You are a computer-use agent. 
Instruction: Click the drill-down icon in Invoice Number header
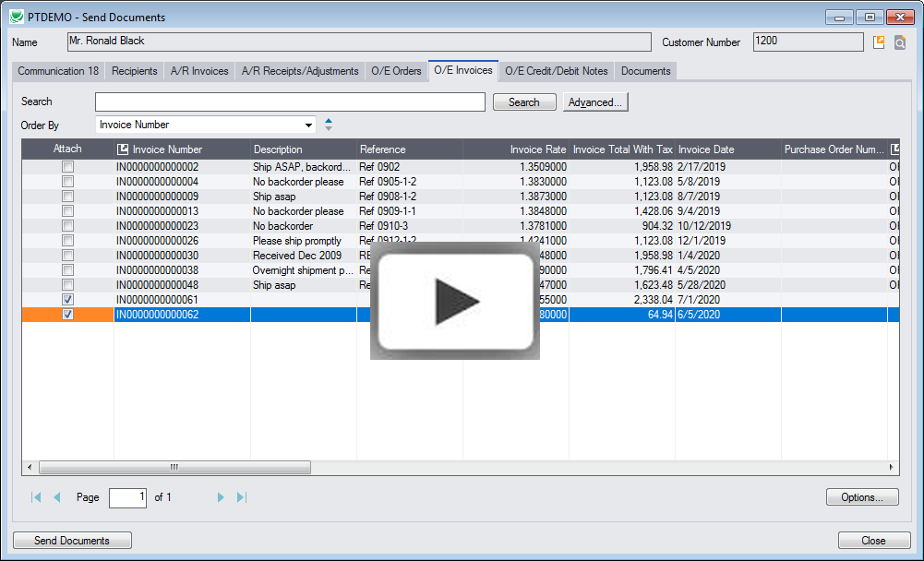pos(124,149)
